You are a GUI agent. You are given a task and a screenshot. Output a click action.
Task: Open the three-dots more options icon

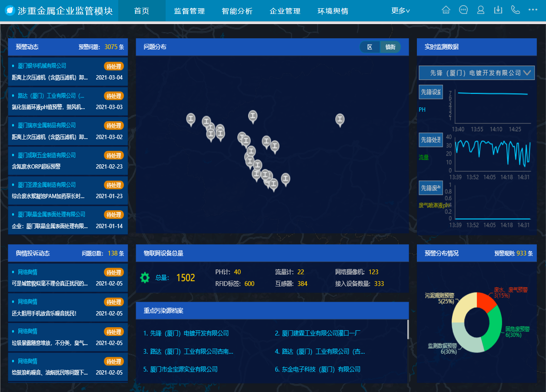[533, 10]
